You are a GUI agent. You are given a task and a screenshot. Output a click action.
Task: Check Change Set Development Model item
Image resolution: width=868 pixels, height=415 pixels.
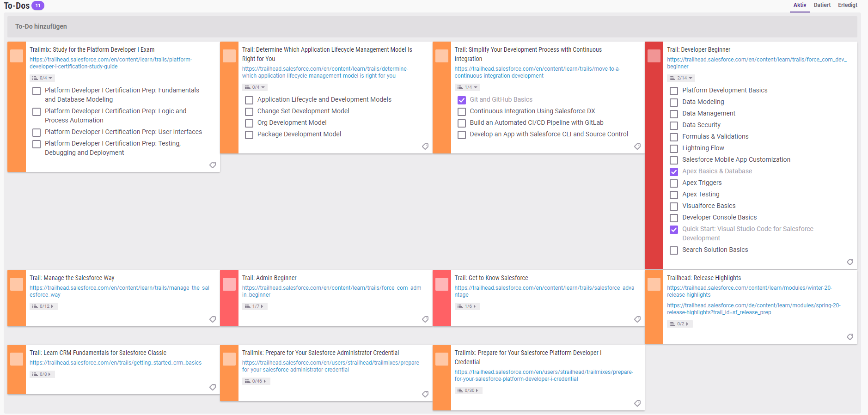click(249, 112)
